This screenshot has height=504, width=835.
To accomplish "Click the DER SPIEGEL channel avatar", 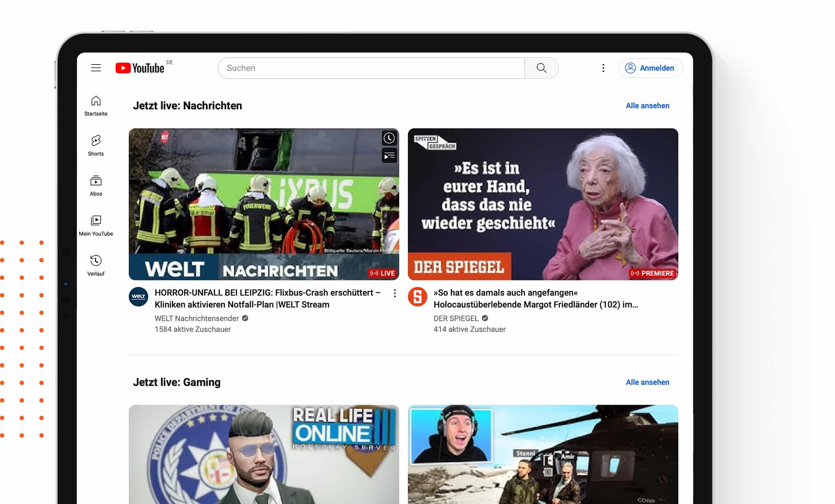I will (417, 297).
